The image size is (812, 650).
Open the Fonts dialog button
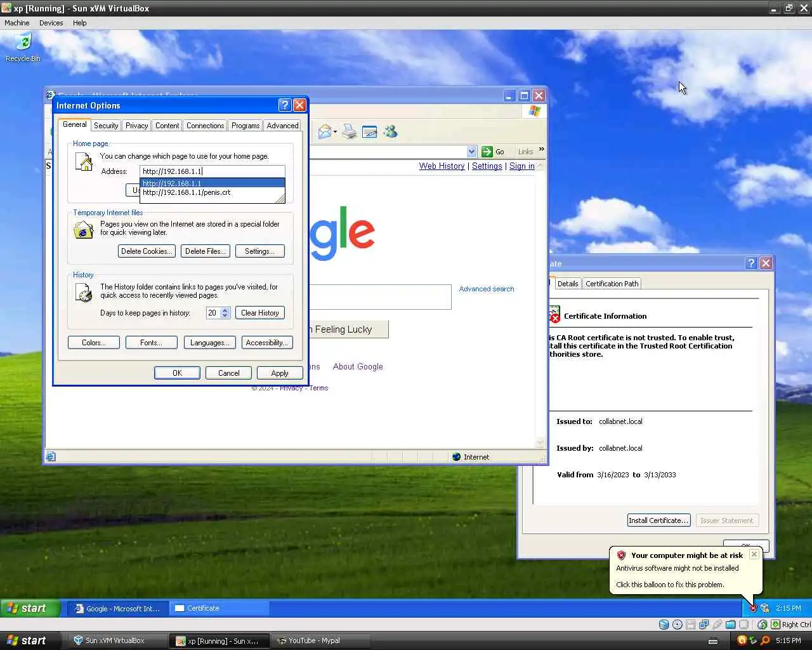tap(151, 343)
